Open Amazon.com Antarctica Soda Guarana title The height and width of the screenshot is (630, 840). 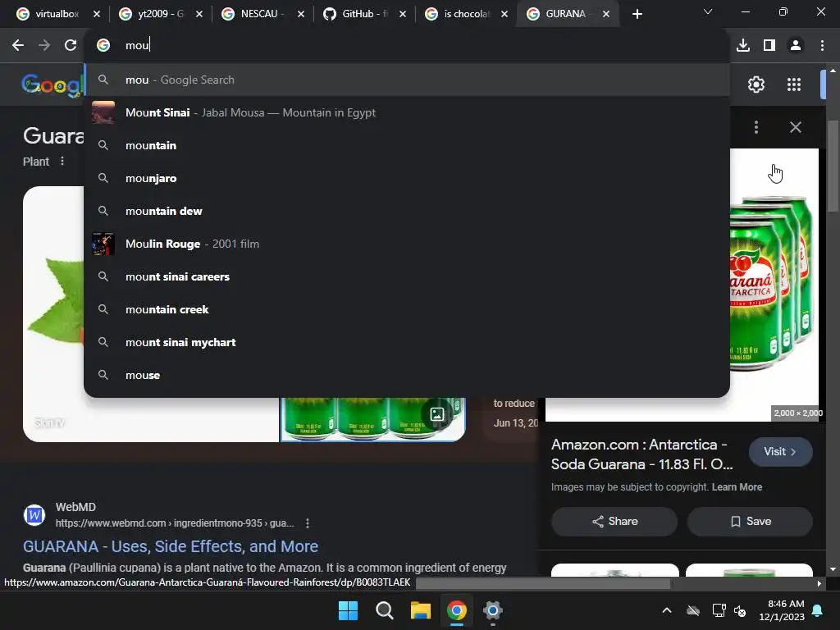coord(641,454)
